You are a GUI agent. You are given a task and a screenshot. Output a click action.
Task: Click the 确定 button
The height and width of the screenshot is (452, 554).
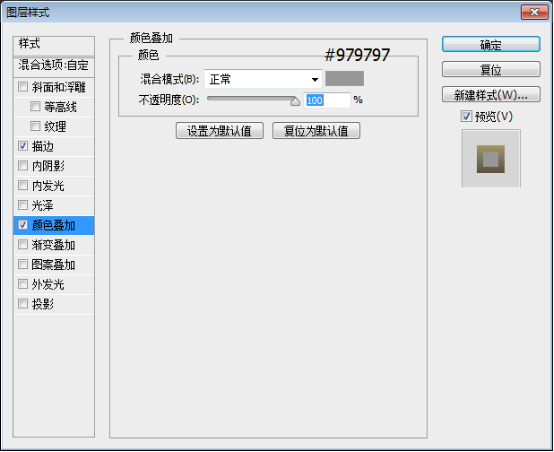coord(491,45)
